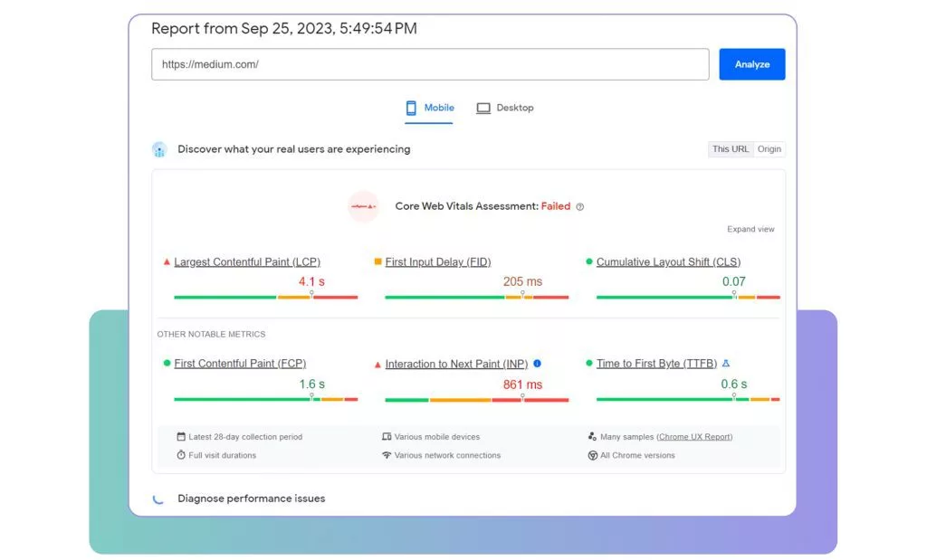Click the desktop monitor icon
927x560 pixels.
(x=483, y=108)
